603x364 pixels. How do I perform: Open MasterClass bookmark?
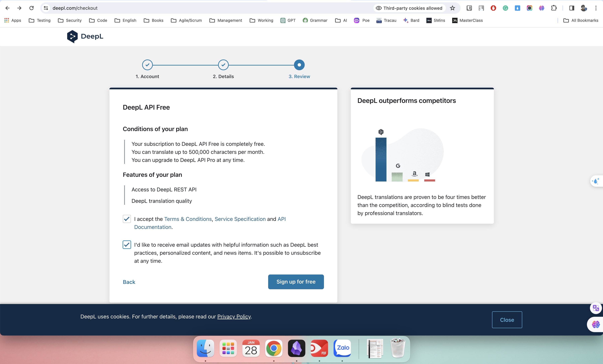click(467, 20)
